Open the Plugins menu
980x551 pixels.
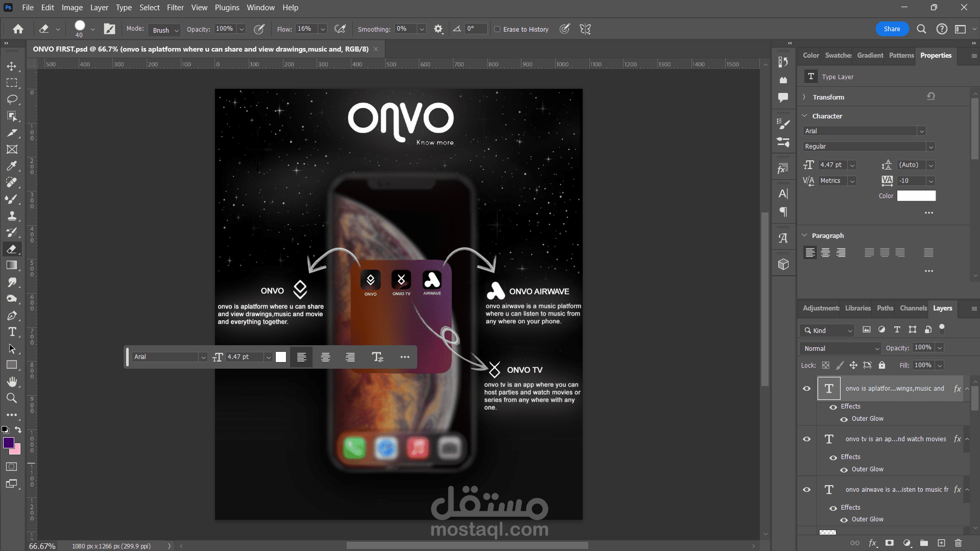227,8
